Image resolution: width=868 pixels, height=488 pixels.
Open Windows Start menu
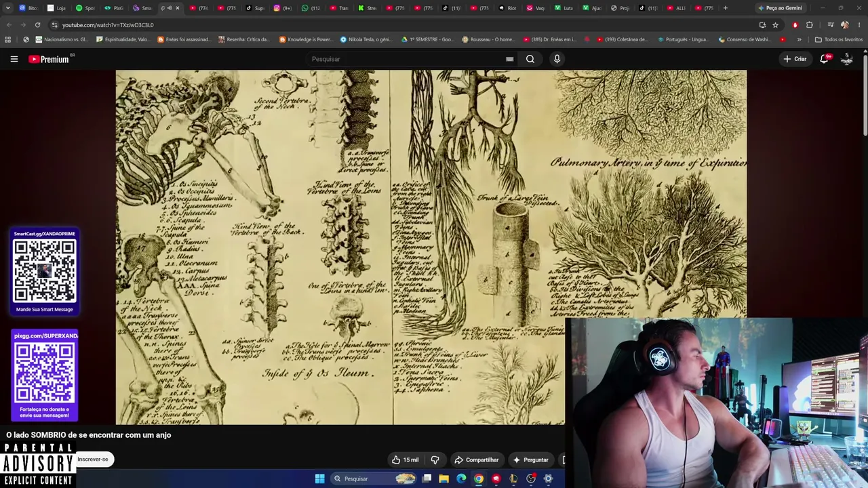pyautogui.click(x=319, y=479)
